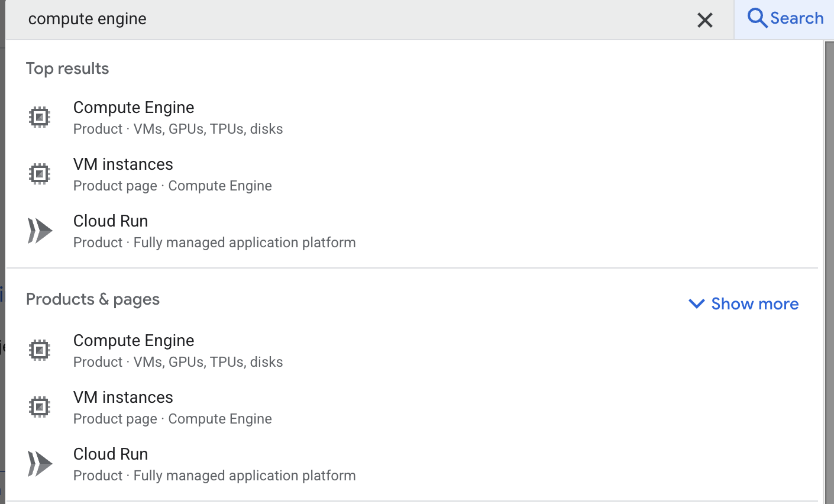The height and width of the screenshot is (504, 834).
Task: Open Cloud Run title from Top results
Action: (111, 221)
